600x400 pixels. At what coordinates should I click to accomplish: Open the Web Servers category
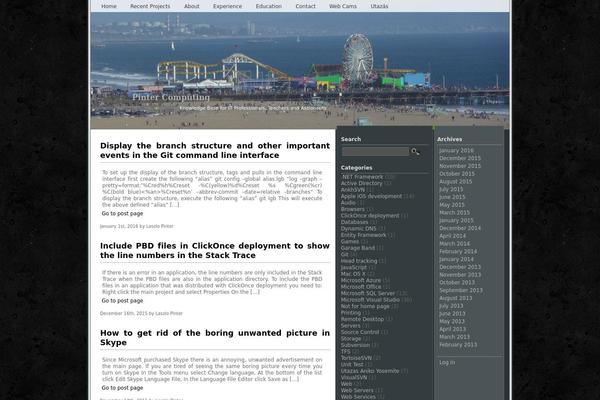tap(357, 391)
